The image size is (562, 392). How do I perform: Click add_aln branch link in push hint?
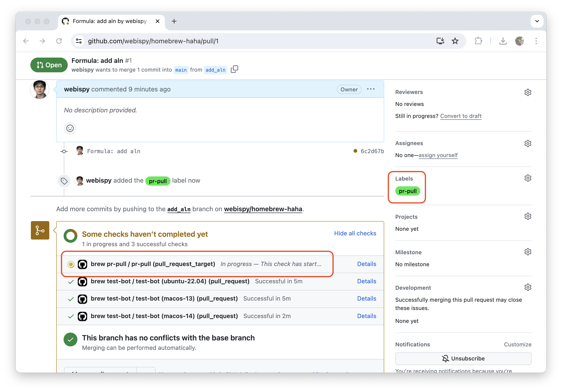pos(179,209)
